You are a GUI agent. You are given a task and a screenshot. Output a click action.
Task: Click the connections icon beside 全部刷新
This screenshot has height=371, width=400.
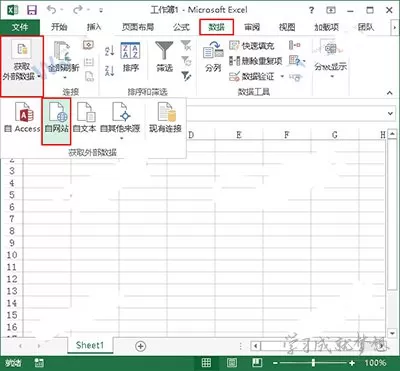tap(88, 45)
